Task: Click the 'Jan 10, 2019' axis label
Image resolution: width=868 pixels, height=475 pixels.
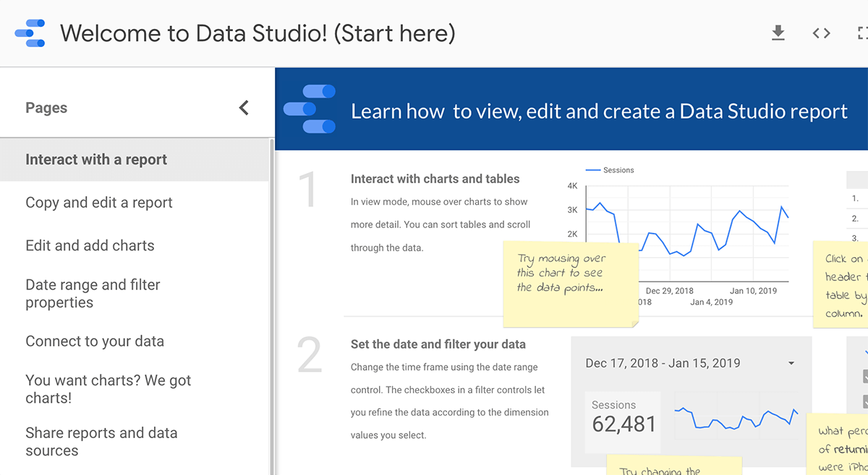Action: 753,290
